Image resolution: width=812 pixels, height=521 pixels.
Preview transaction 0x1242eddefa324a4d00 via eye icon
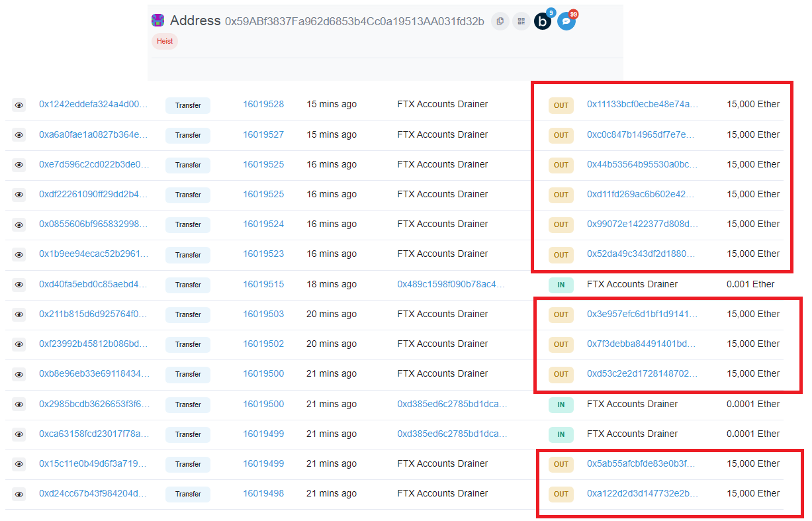pyautogui.click(x=19, y=105)
